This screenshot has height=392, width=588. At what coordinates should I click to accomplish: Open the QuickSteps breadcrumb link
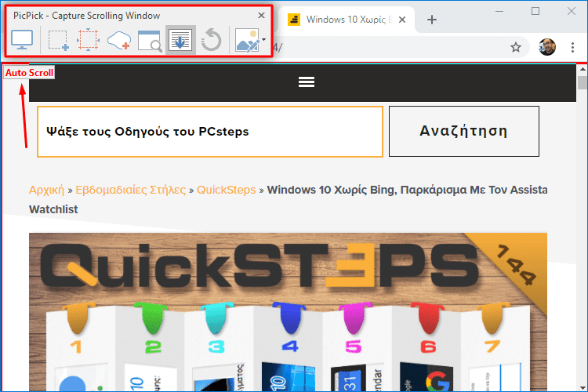(226, 190)
